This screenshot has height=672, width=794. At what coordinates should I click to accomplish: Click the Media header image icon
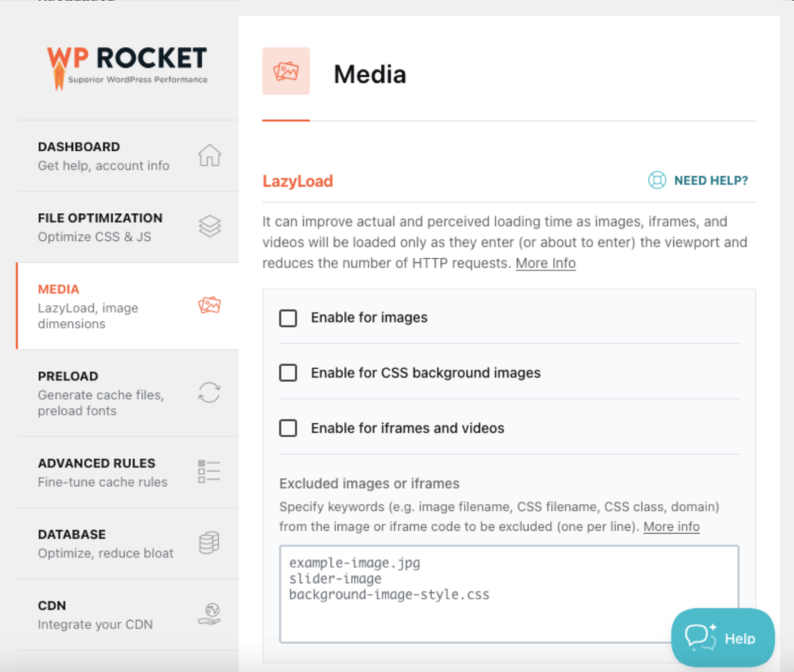pyautogui.click(x=286, y=71)
